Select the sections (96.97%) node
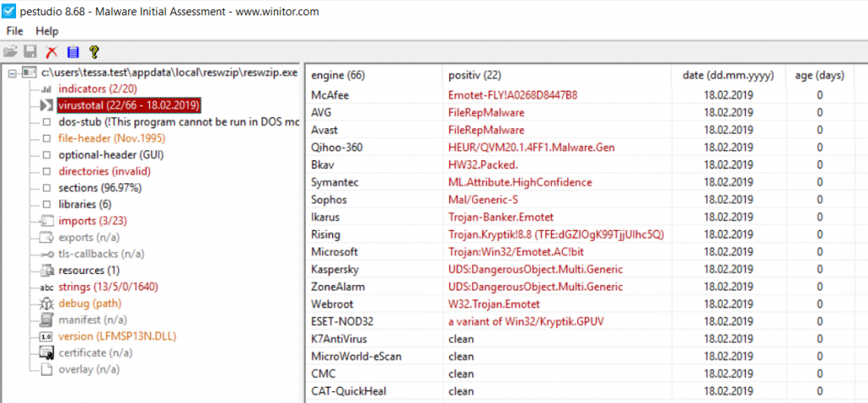 click(100, 188)
